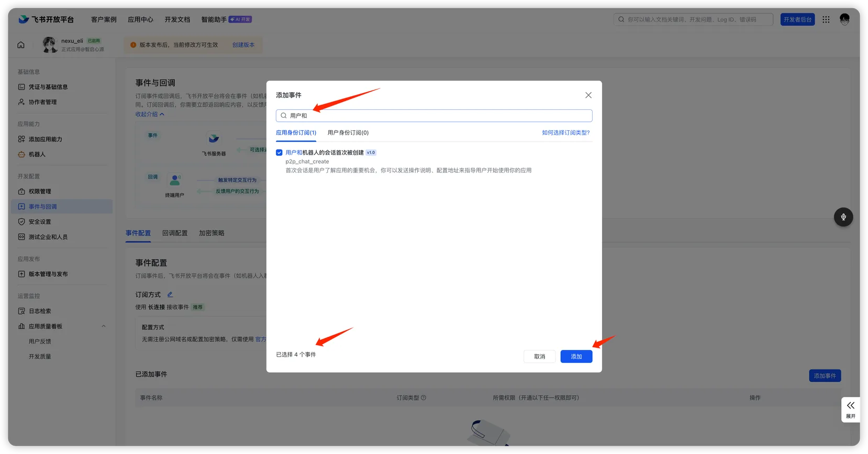Click the 飞书开放平台 logo
Screen dimensions: 868x454
pos(46,19)
